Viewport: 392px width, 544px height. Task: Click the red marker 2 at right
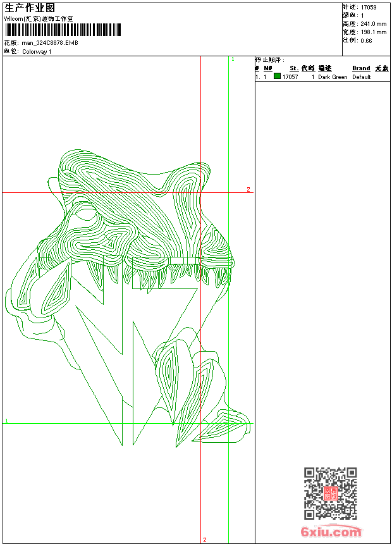point(248,189)
